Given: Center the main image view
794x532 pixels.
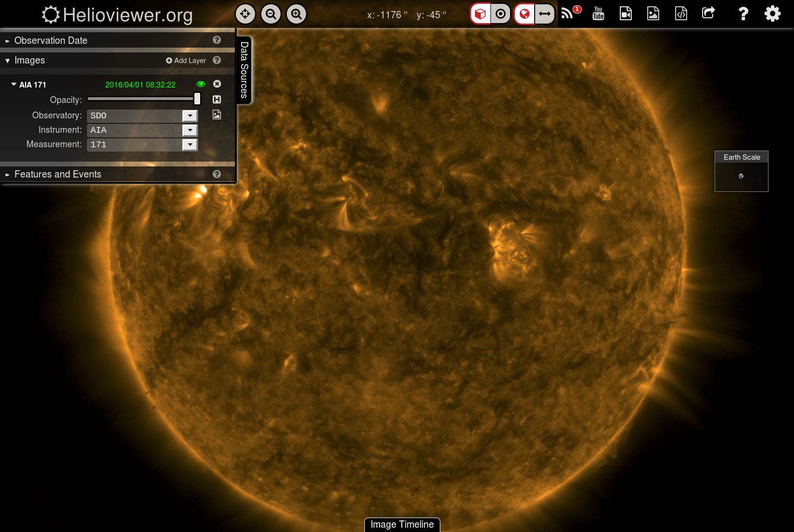Looking at the screenshot, I should (x=245, y=14).
